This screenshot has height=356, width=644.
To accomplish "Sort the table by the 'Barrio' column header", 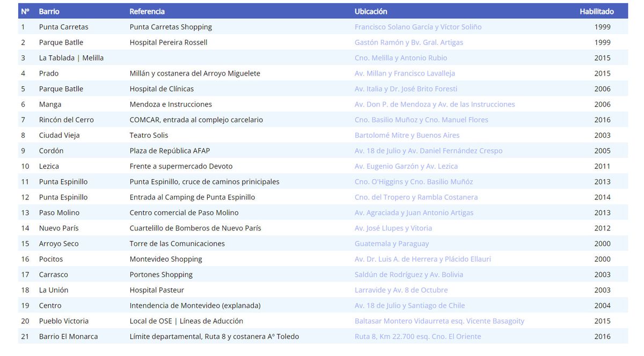I will click(48, 11).
